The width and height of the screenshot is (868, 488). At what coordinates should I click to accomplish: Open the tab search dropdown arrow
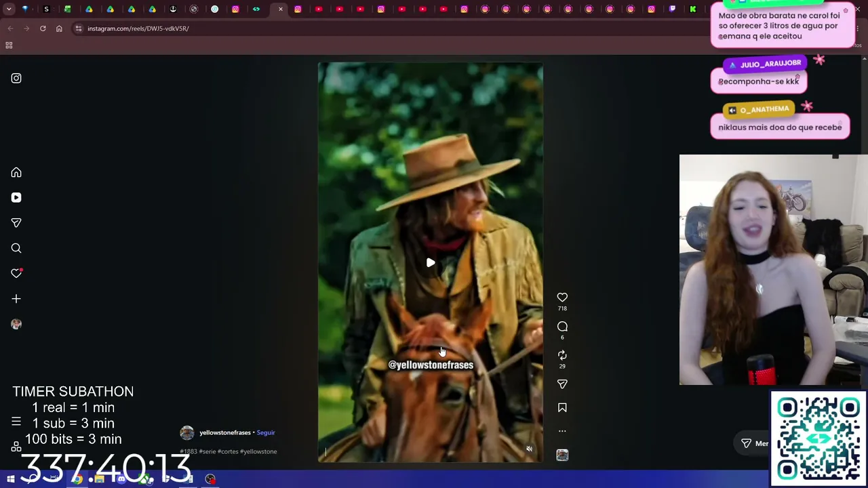point(9,9)
